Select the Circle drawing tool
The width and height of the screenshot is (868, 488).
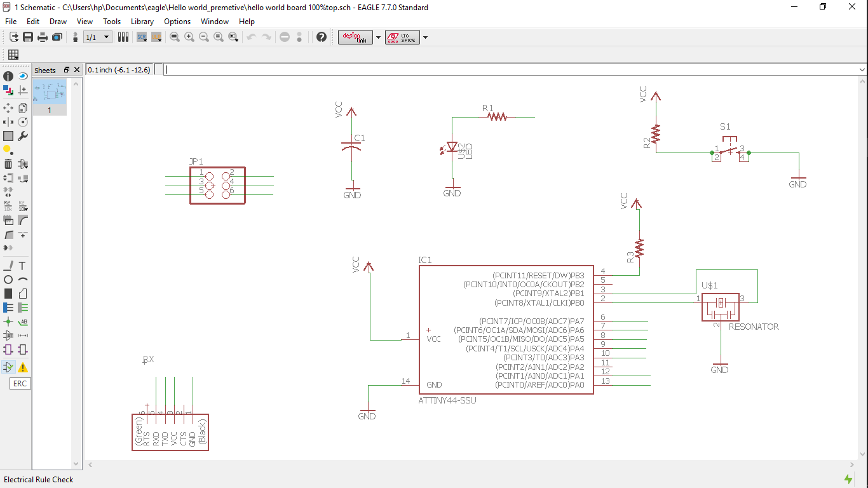pyautogui.click(x=8, y=280)
